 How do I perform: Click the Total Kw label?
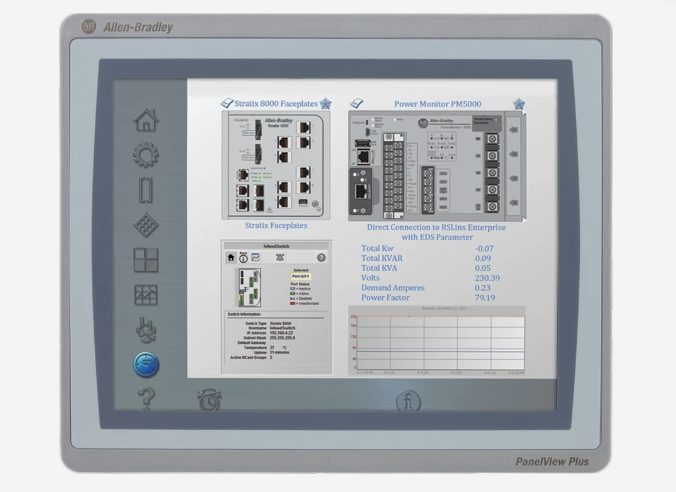(x=377, y=248)
